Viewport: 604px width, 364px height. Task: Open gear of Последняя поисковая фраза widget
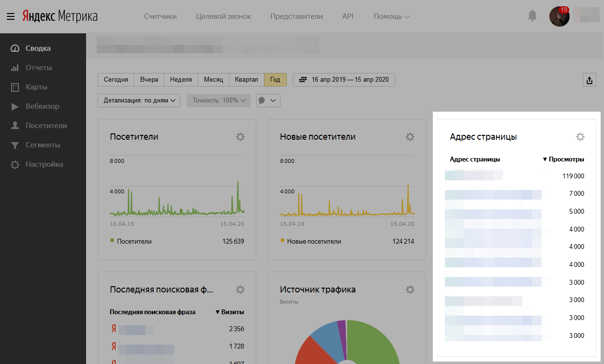pyautogui.click(x=240, y=290)
